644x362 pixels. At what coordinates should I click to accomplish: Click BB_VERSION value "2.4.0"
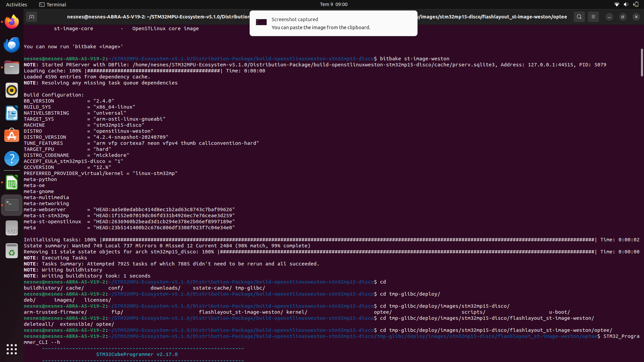(104, 101)
